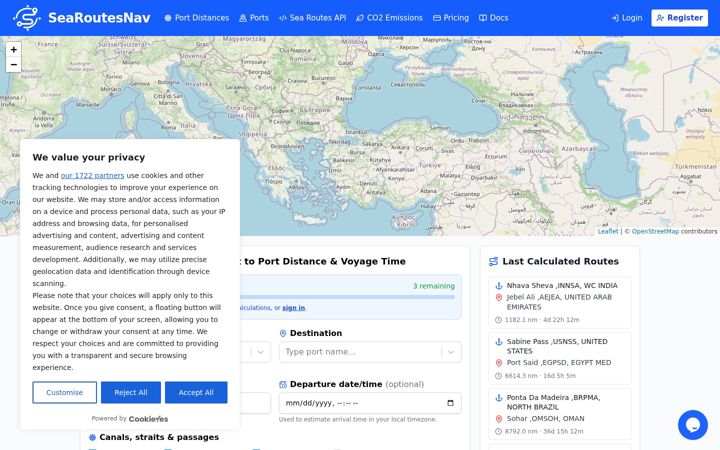This screenshot has width=720, height=450.
Task: Click the '3 remaining' text
Action: coord(433,286)
